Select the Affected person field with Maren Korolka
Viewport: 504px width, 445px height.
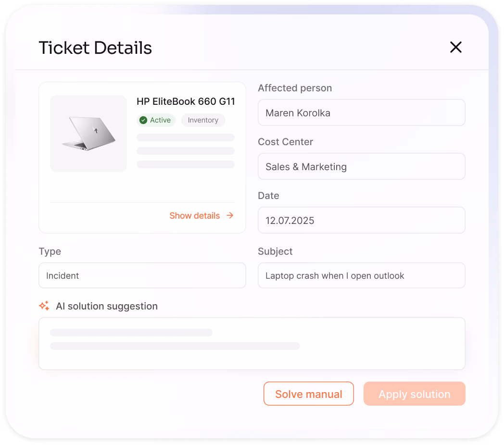pos(361,112)
